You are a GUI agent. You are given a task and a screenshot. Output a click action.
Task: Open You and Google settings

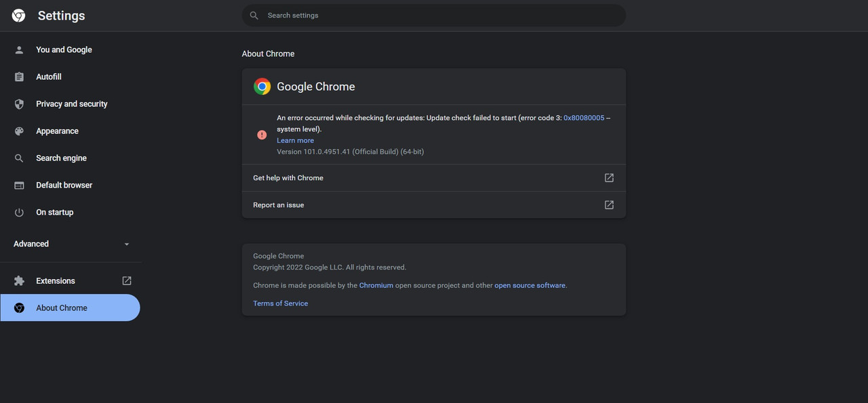click(71, 49)
